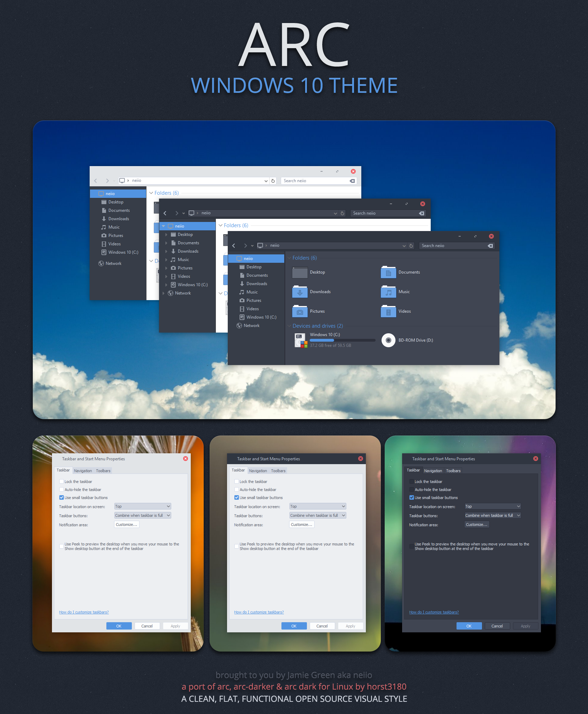
Task: Uncheck Use small taskbar buttons in middle dialog
Action: point(236,498)
